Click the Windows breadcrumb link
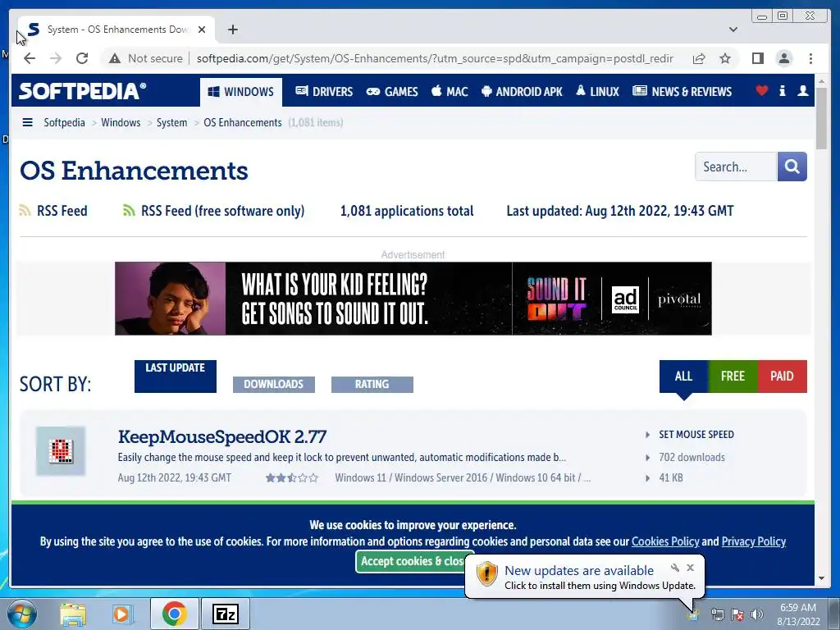 click(x=121, y=123)
